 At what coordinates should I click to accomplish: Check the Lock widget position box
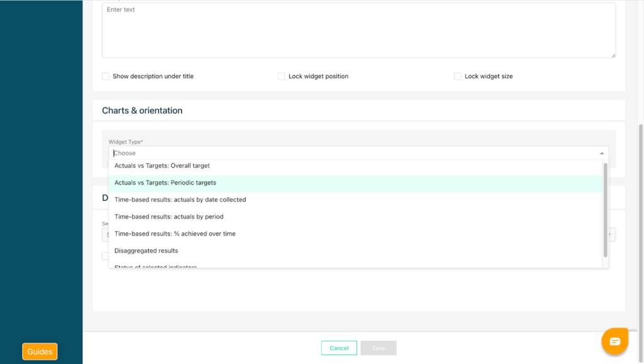282,76
